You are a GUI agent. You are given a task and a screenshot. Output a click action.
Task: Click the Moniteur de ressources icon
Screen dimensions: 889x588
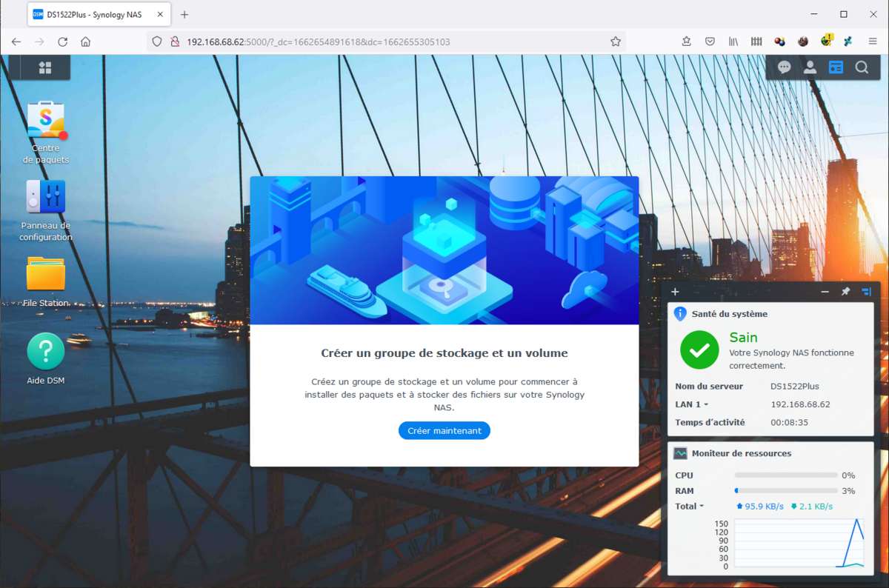[x=680, y=453]
